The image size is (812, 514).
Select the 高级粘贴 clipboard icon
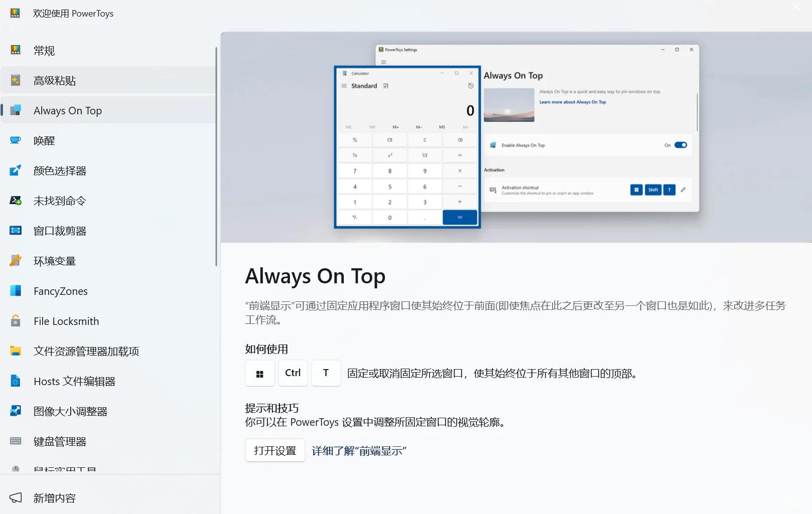coord(16,80)
